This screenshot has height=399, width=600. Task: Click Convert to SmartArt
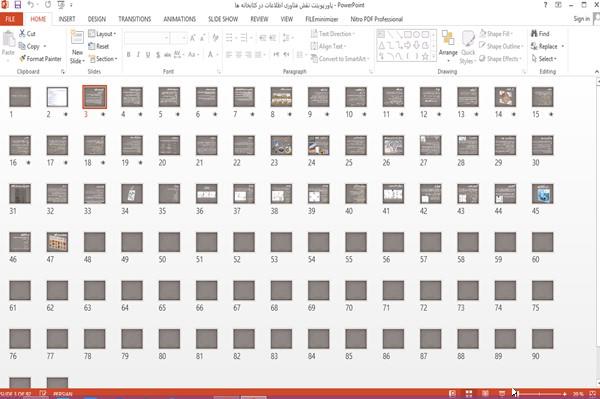tap(340, 59)
